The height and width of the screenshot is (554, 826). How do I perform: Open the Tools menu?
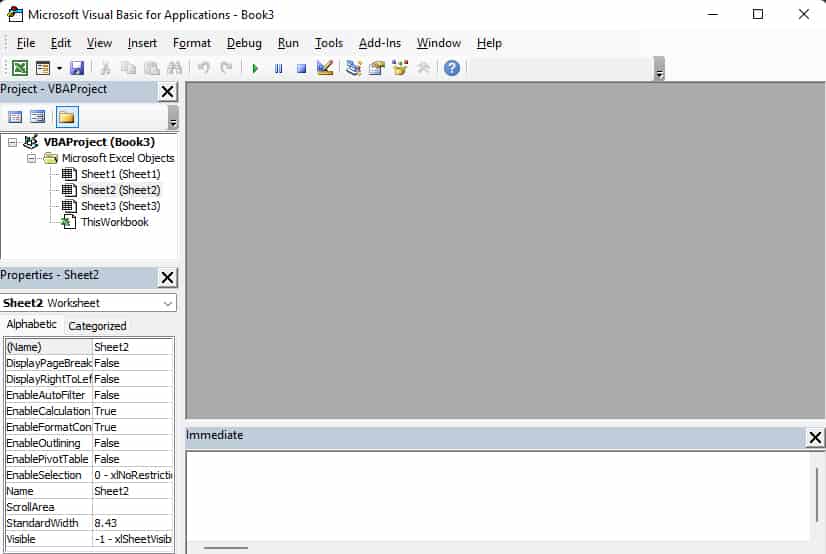click(329, 43)
